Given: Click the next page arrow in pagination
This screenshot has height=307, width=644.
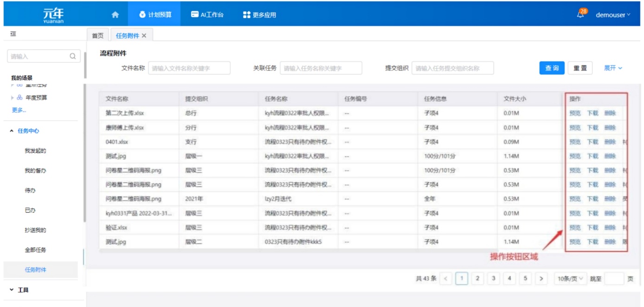Looking at the screenshot, I should tap(541, 279).
